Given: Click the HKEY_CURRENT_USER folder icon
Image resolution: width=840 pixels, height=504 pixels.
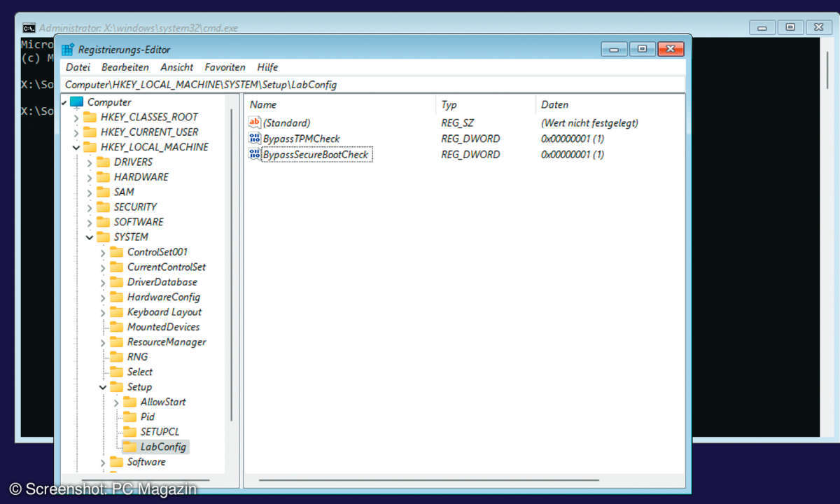Looking at the screenshot, I should (x=90, y=132).
